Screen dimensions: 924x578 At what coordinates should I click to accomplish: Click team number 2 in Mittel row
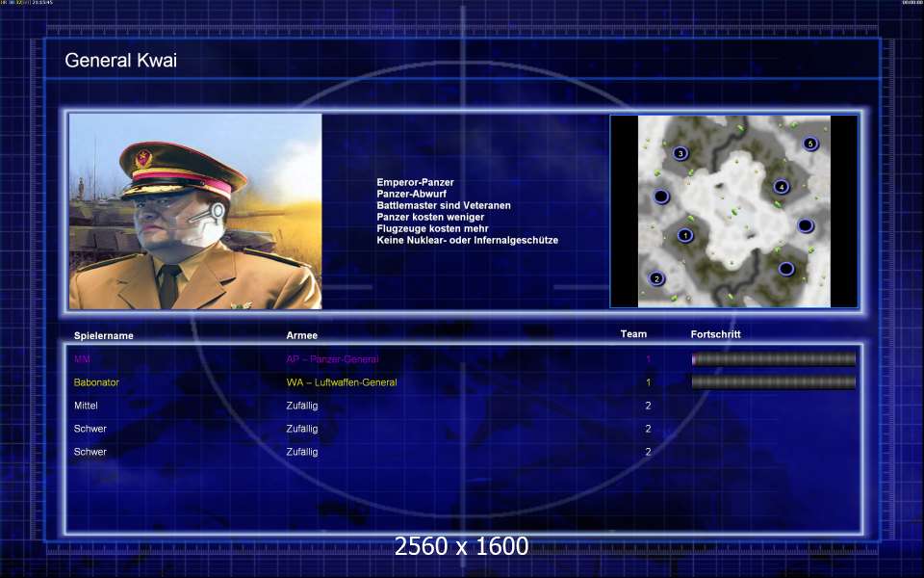648,406
